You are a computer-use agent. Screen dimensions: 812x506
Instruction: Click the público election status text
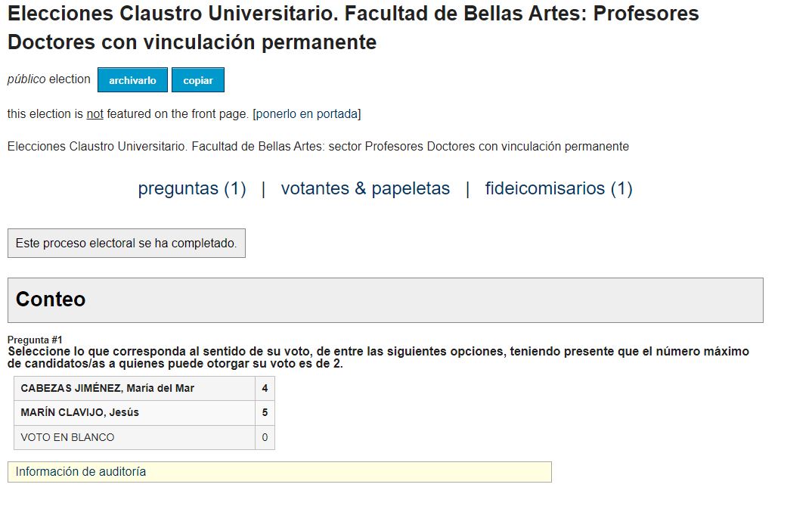(48, 79)
